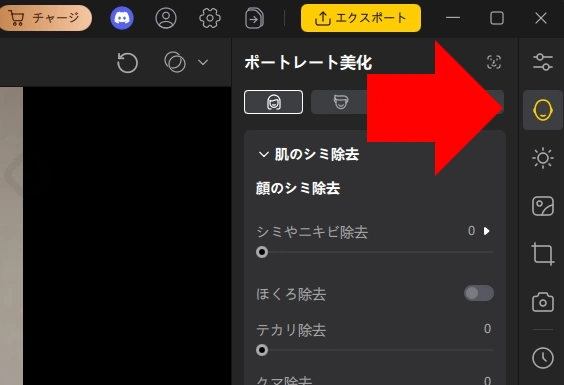This screenshot has height=385, width=564.
Task: Click the シミやニキビ除去 label
Action: point(312,232)
